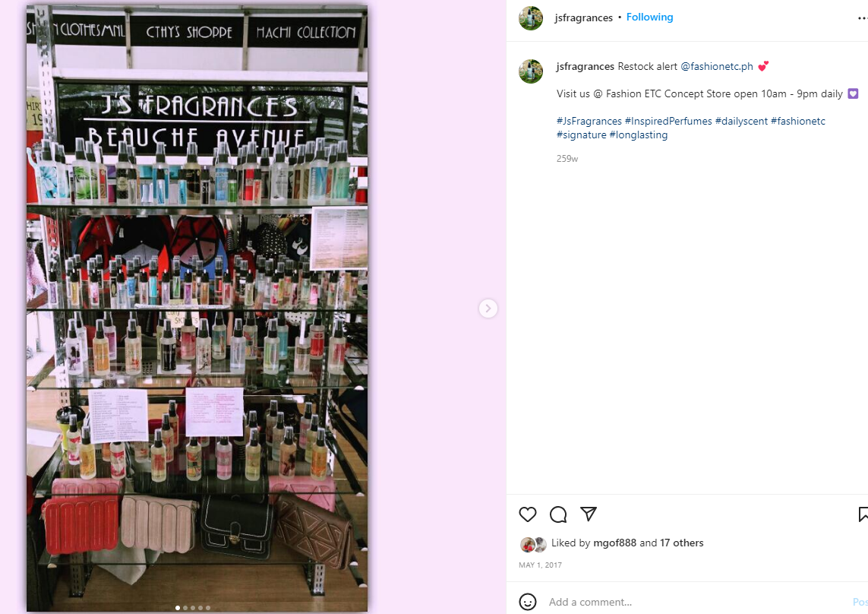Toggle Following status for jsfragrances

(x=649, y=17)
